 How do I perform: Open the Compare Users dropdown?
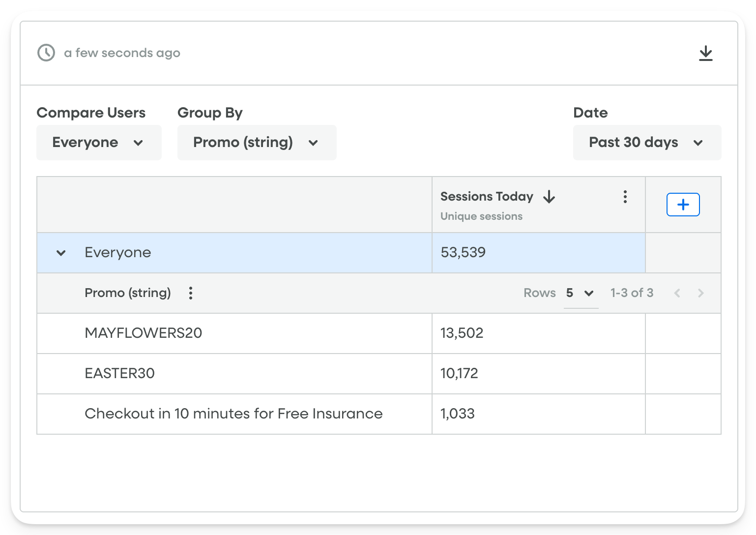pos(98,143)
